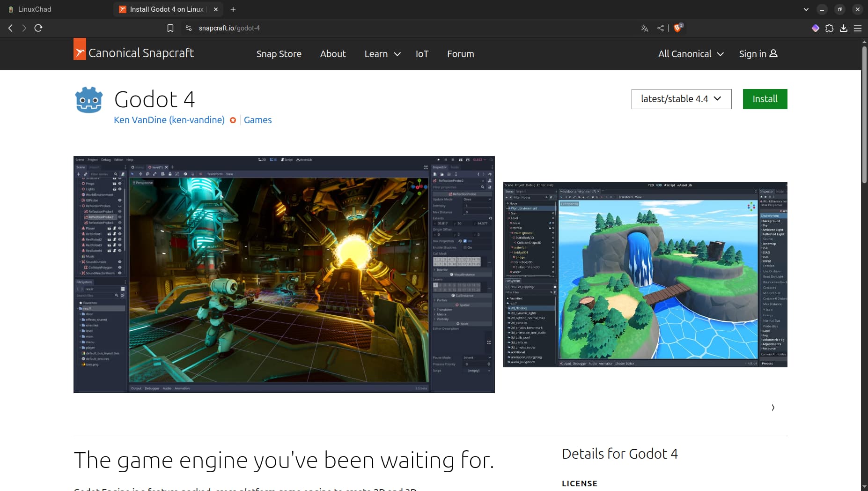Screen dimensions: 868x491
Task: Open a new browser tab
Action: pos(233,9)
